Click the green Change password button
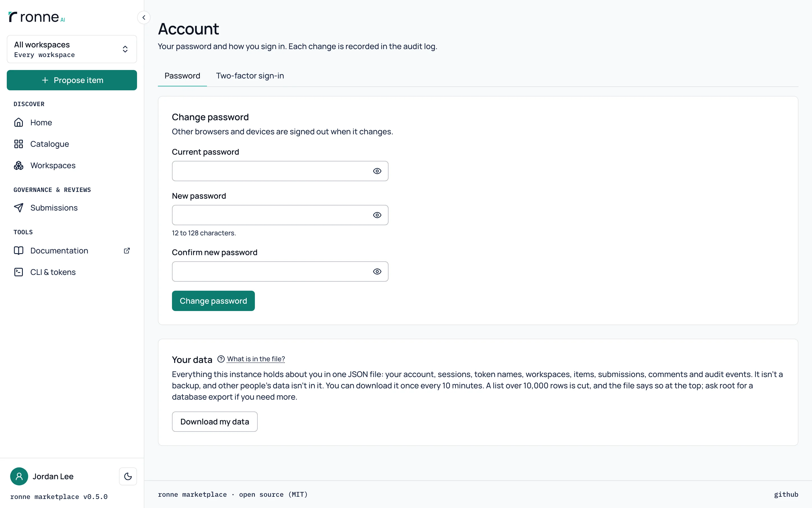This screenshot has width=812, height=508. (x=213, y=301)
